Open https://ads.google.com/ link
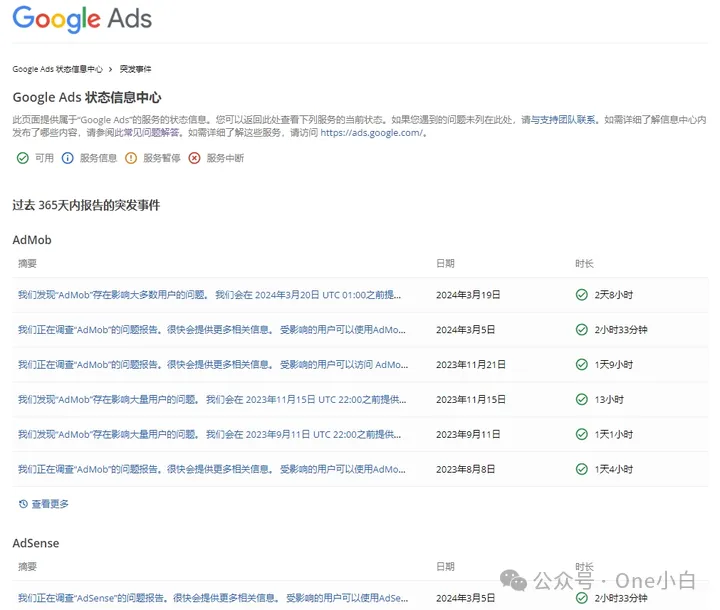 click(x=371, y=133)
